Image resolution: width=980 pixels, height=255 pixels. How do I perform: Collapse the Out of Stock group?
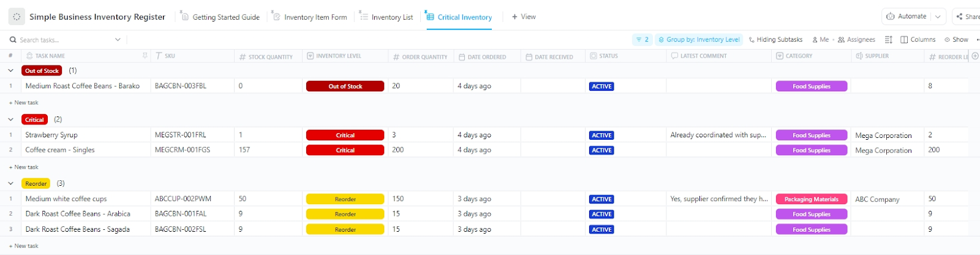[x=10, y=70]
